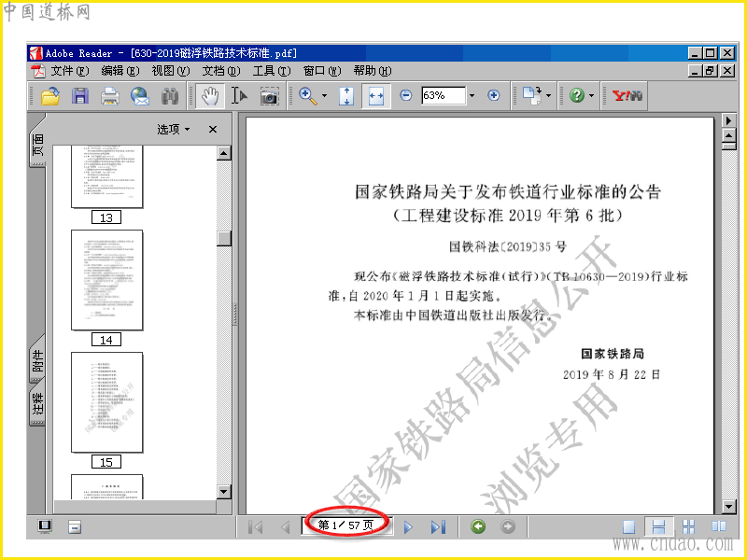Save a copy with the floppy disk icon
Screen dimensions: 747x560
click(80, 96)
